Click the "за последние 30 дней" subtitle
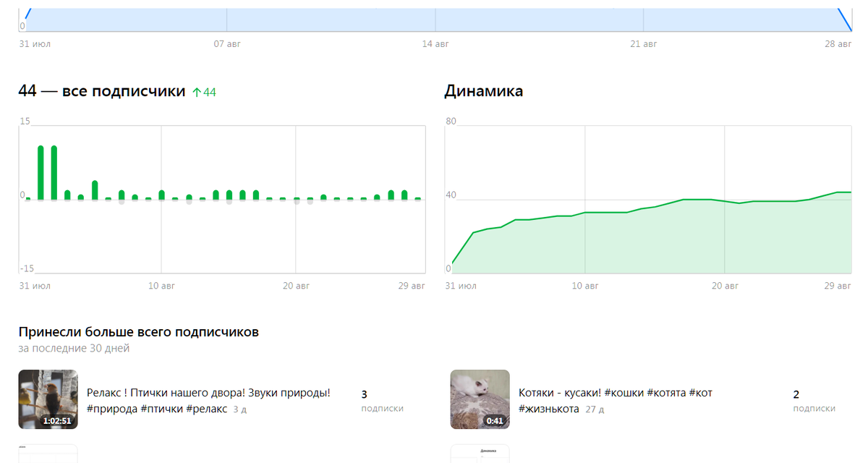The width and height of the screenshot is (868, 463). (x=74, y=349)
